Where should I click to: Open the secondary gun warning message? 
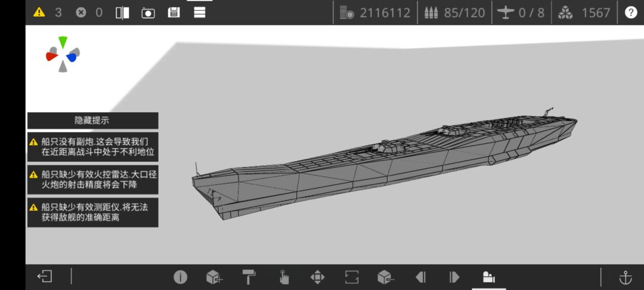click(92, 147)
